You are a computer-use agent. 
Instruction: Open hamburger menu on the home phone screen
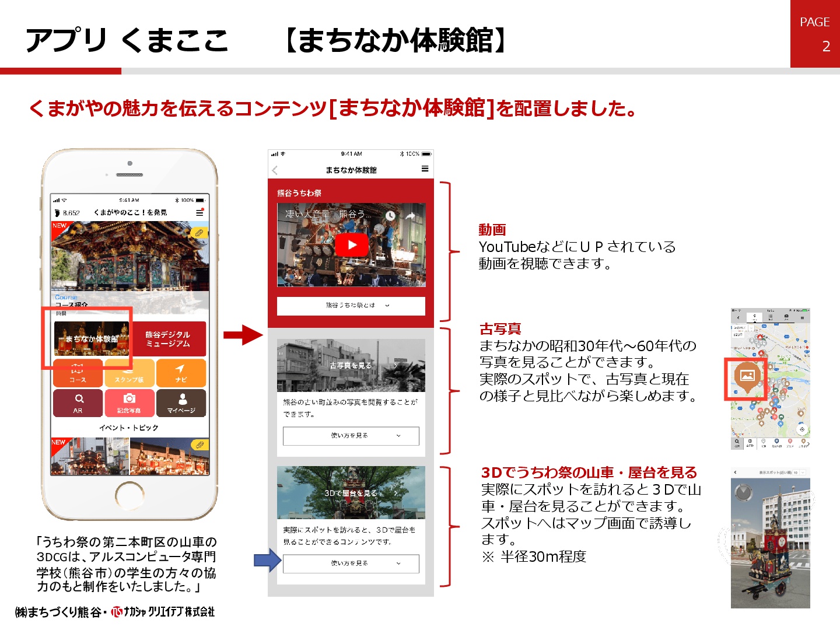199,213
